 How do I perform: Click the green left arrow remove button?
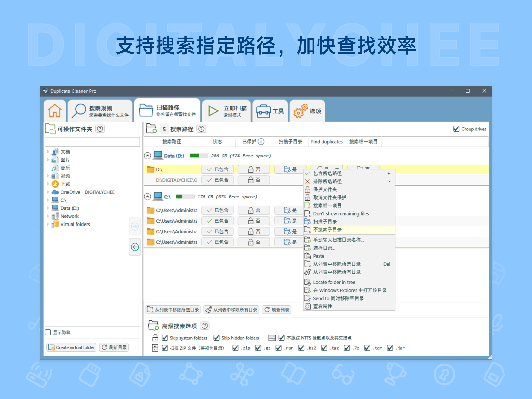(x=135, y=247)
